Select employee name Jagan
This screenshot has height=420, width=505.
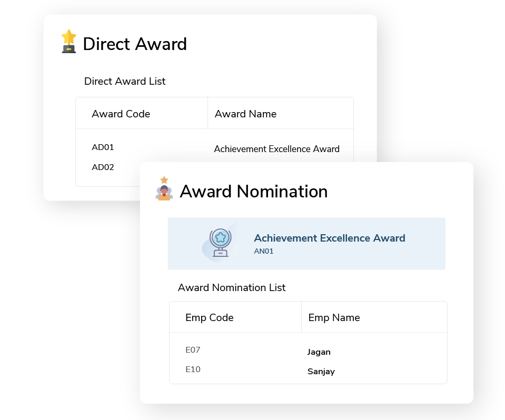319,352
